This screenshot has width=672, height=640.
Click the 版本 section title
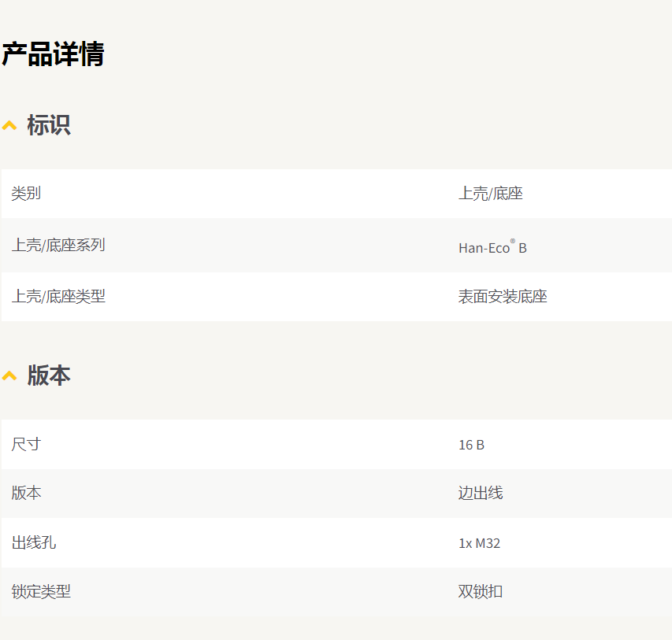pos(49,375)
